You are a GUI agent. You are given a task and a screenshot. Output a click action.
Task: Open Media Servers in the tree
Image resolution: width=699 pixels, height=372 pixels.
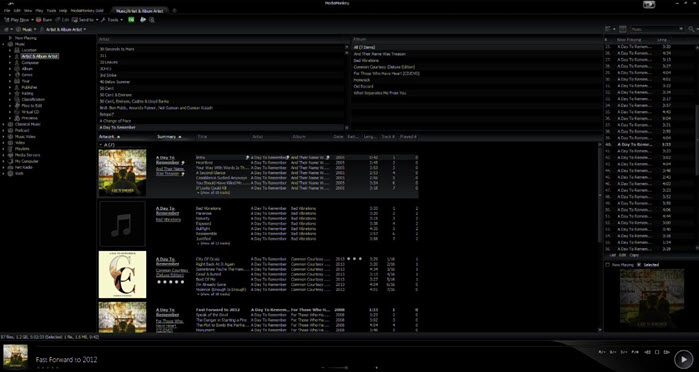point(27,155)
